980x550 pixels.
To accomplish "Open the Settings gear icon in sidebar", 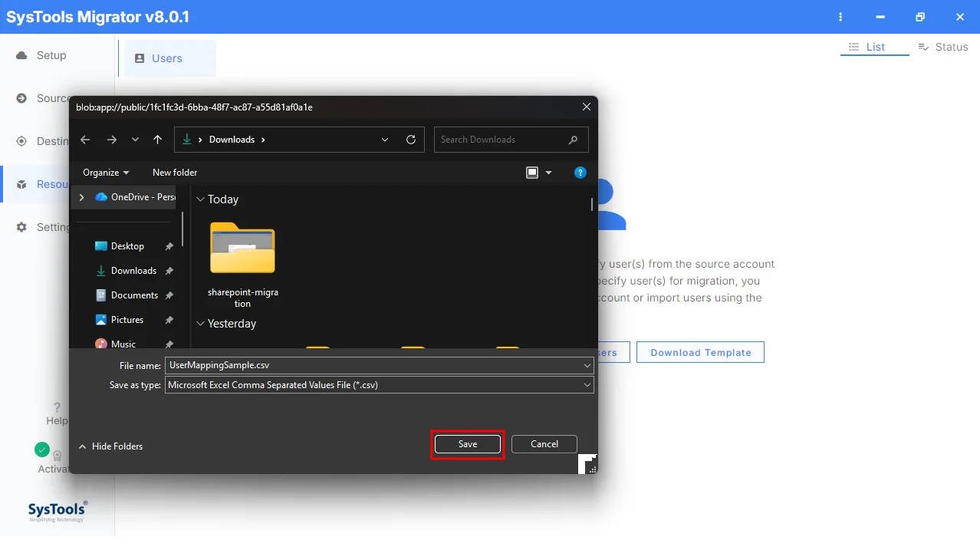I will (x=21, y=227).
